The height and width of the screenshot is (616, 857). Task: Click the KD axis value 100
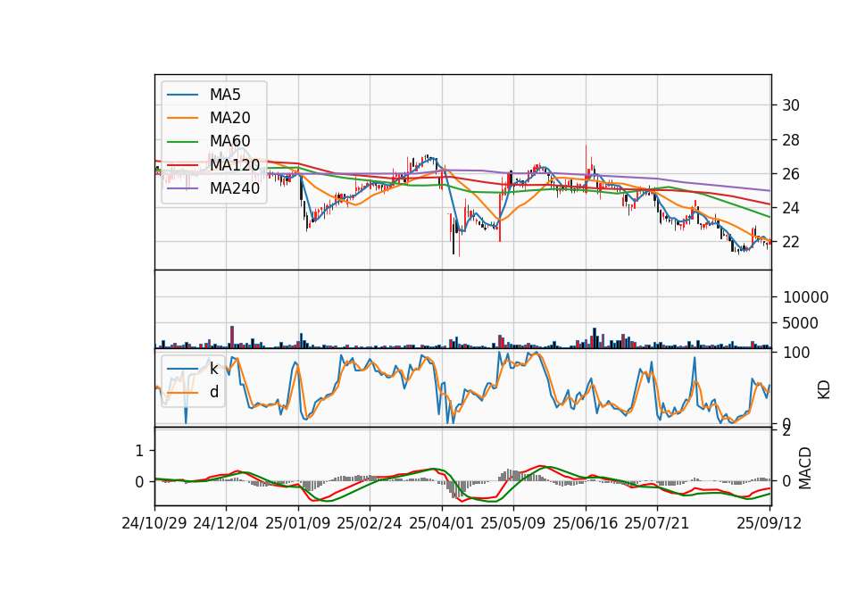(x=796, y=353)
